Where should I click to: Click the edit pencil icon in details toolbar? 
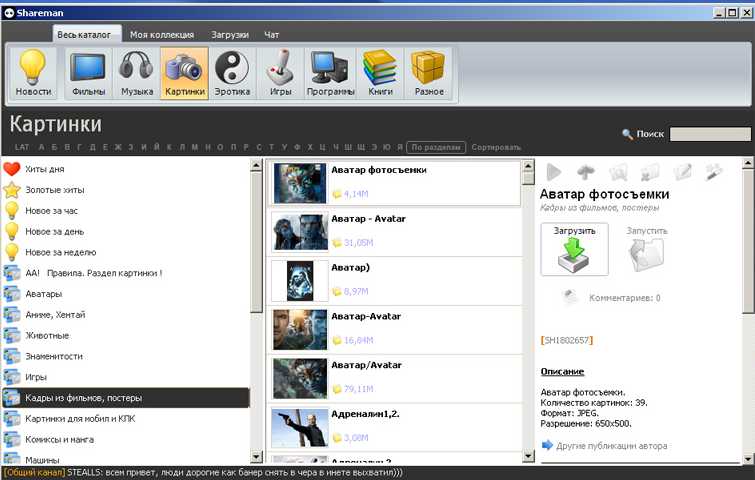click(682, 172)
